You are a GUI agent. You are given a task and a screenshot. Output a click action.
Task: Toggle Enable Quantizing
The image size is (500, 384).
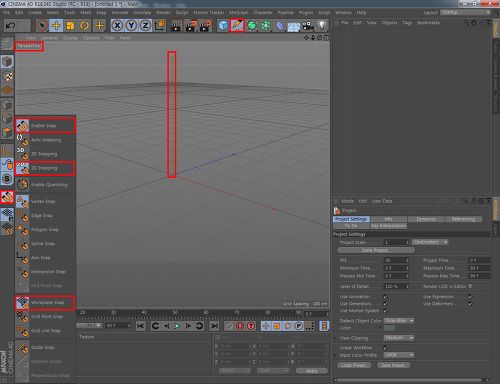45,184
